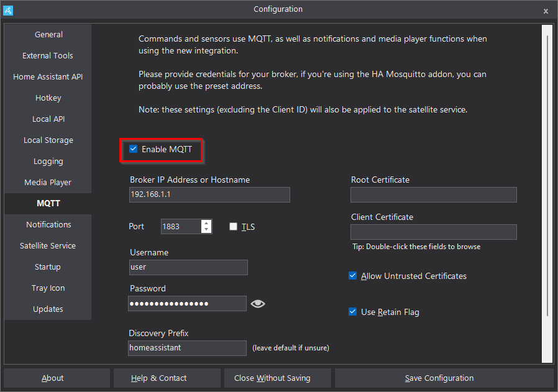Screen dimensions: 558x392
Task: Switch to External Tools tab
Action: pos(48,55)
